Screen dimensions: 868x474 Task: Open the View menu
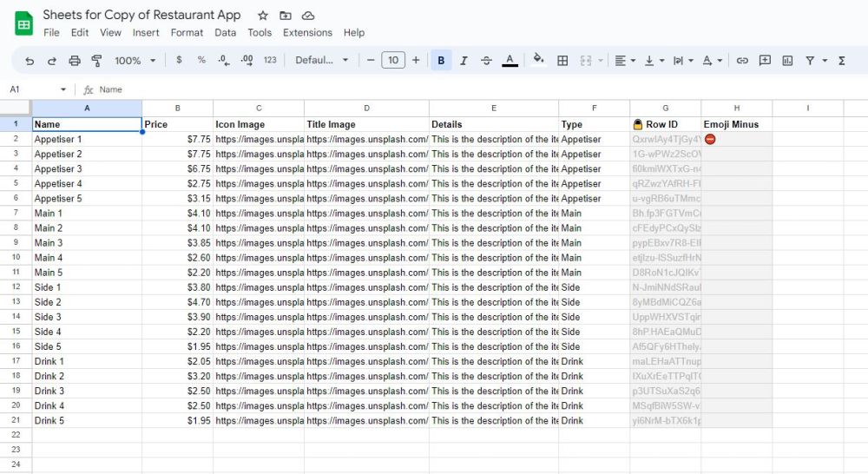pos(111,33)
